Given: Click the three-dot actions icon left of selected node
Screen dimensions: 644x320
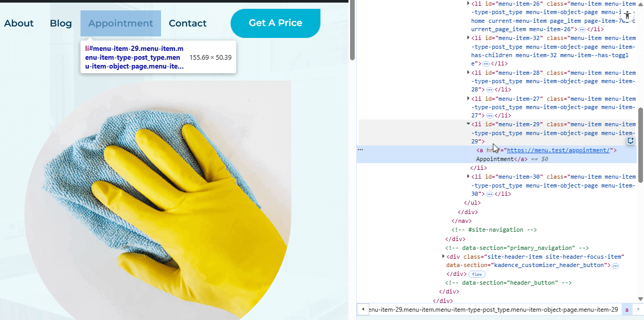Looking at the screenshot, I should pos(360,150).
